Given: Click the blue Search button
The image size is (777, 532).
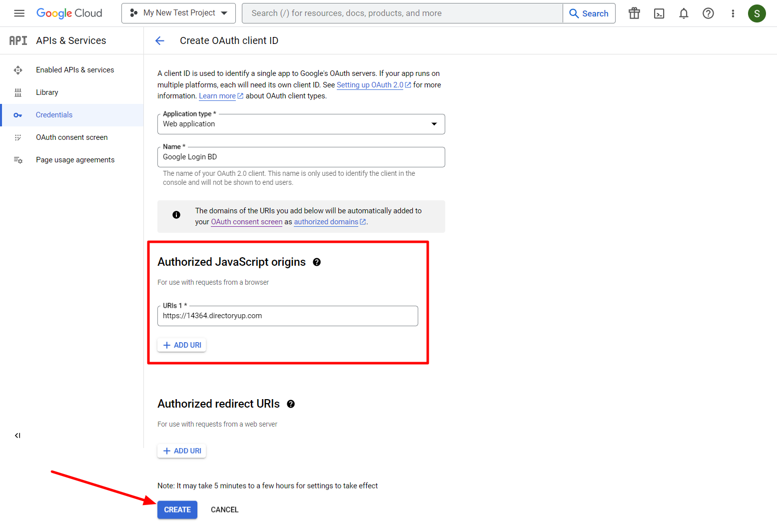Looking at the screenshot, I should click(x=589, y=13).
